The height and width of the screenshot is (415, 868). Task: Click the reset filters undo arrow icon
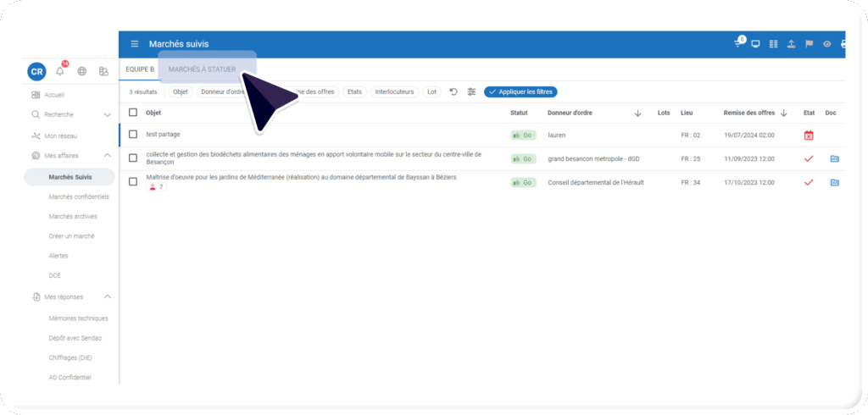point(453,91)
